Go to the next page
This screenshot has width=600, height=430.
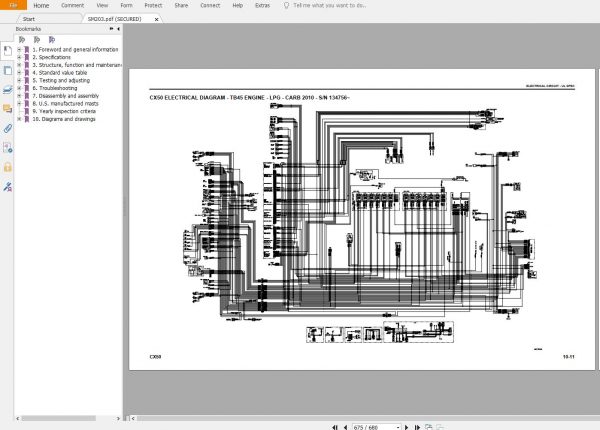click(406, 427)
